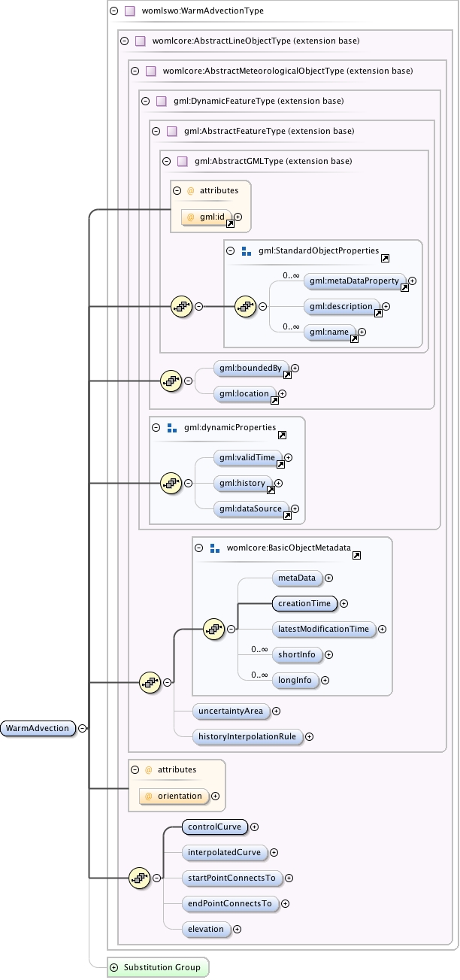460x980 pixels.
Task: Select the endPointConnectsTo element
Action: [230, 903]
